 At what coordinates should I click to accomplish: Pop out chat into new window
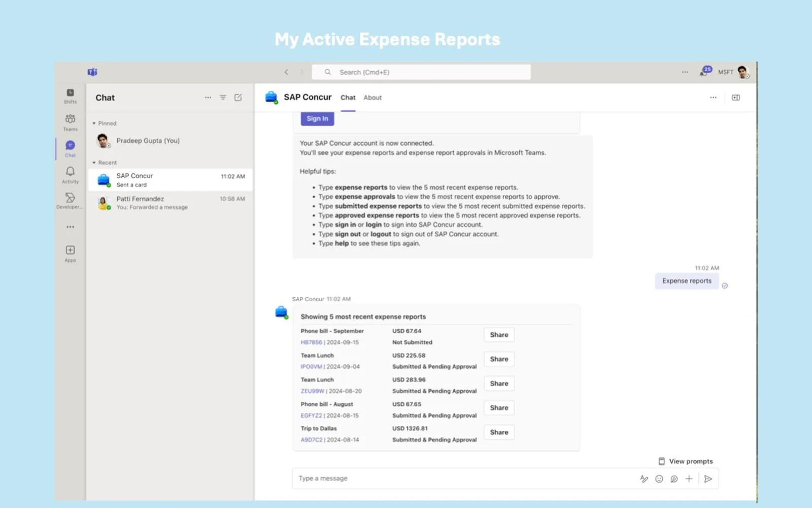pos(736,98)
